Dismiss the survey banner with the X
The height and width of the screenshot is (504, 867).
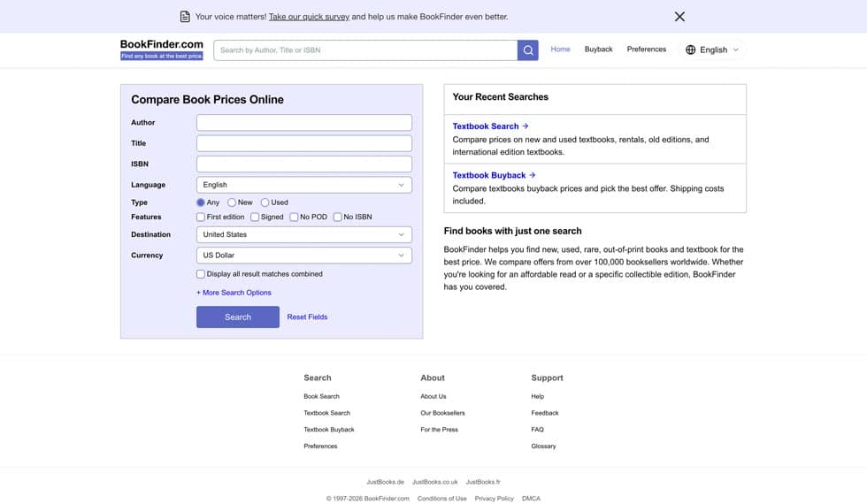pos(679,17)
